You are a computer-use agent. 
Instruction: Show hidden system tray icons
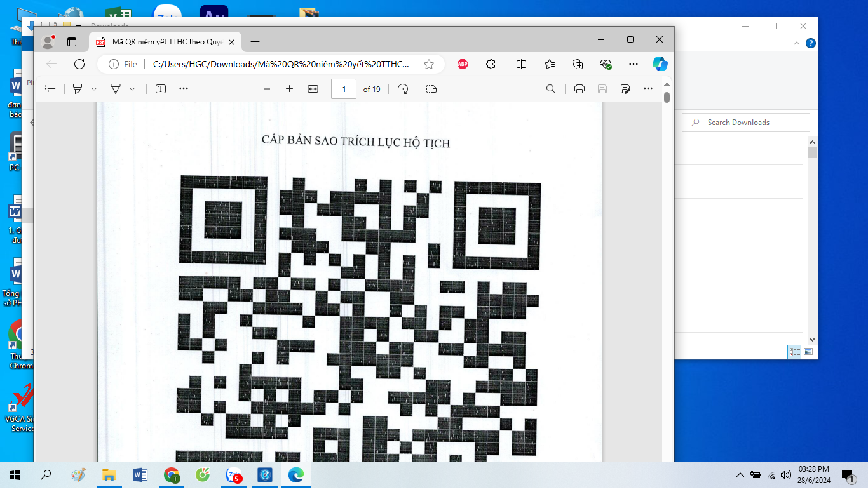(x=740, y=475)
